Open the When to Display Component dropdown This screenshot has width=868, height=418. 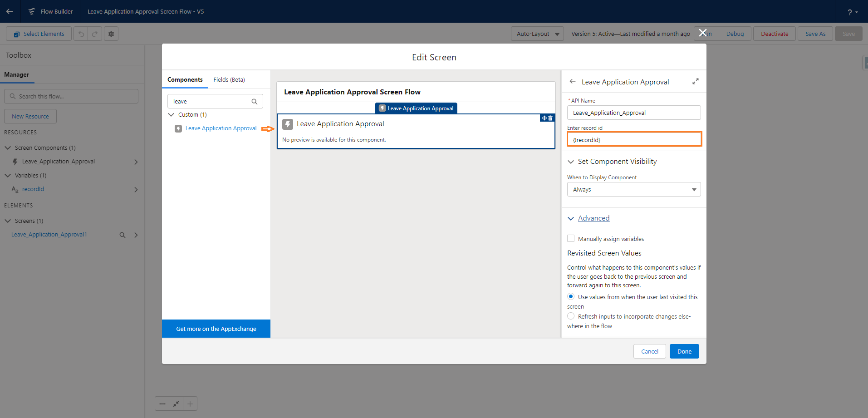click(x=634, y=189)
